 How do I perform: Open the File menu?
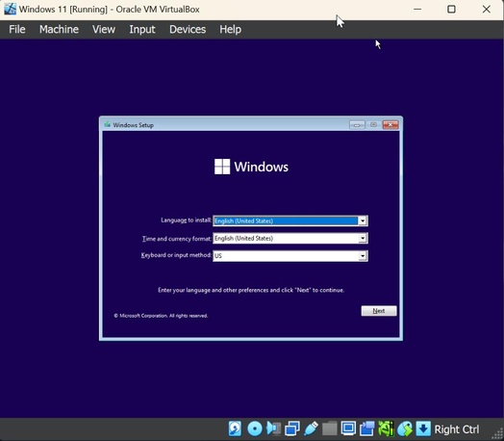point(17,30)
